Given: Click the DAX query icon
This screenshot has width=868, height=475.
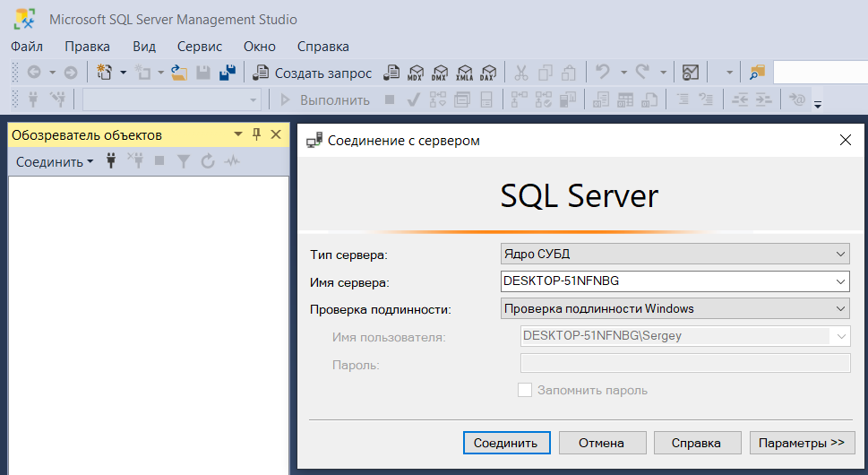Looking at the screenshot, I should 488,73.
